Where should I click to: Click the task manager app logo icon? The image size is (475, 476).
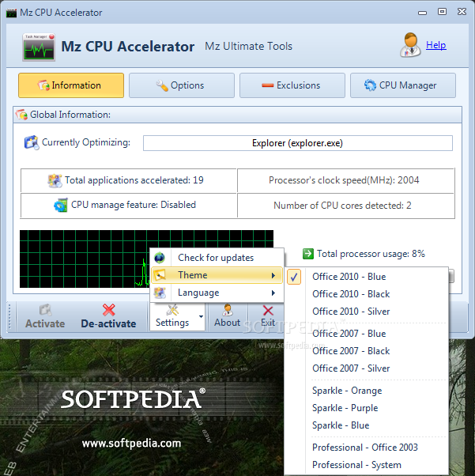(39, 47)
